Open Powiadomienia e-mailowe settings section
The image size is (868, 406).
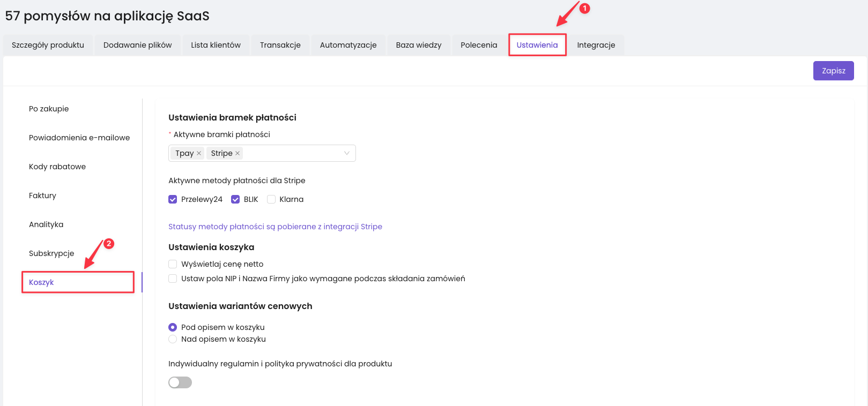click(x=79, y=138)
